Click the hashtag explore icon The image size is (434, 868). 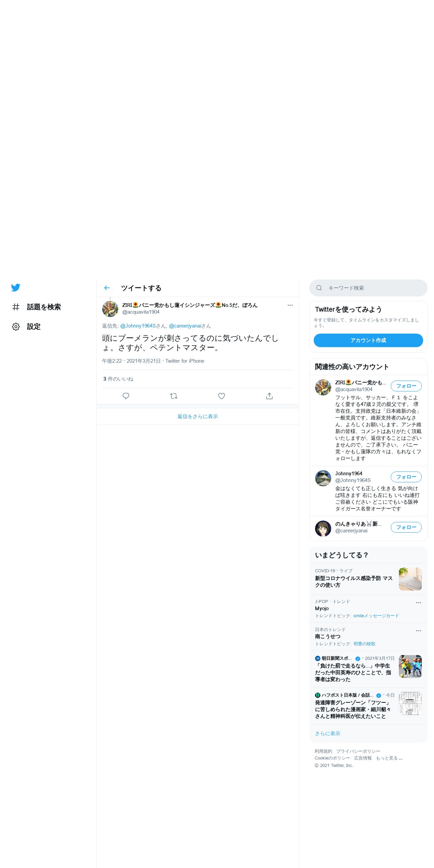[16, 307]
